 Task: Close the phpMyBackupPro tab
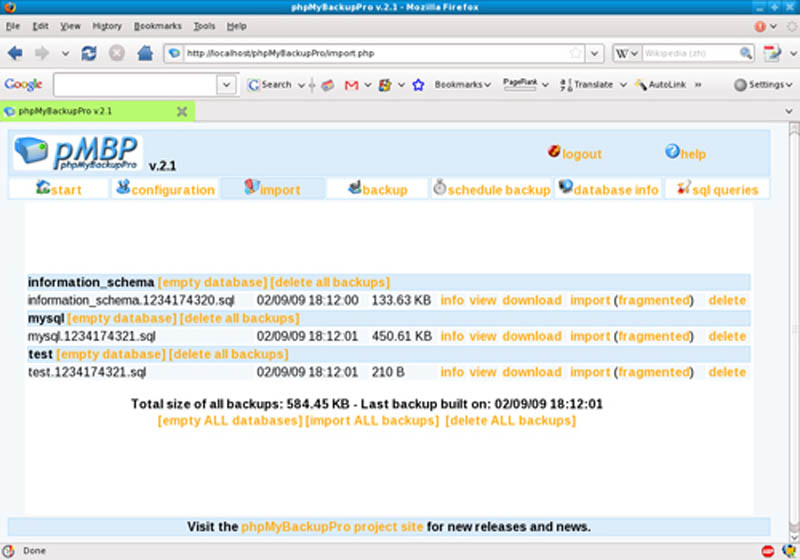pos(182,111)
